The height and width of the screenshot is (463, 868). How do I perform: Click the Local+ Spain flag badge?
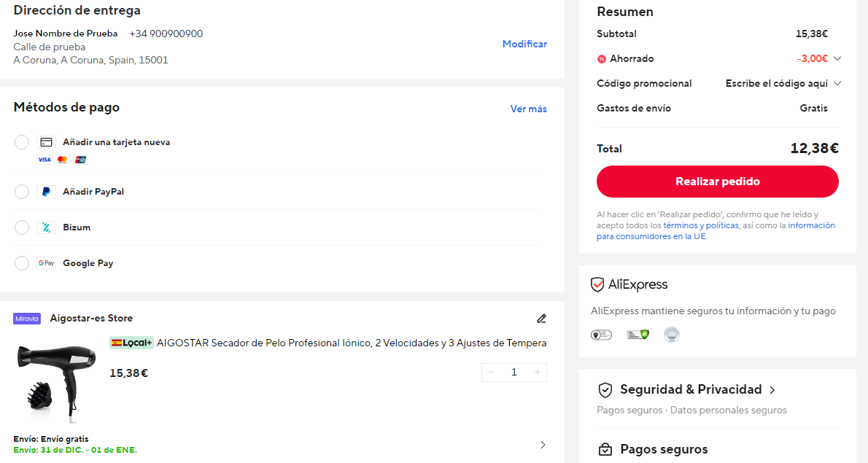coord(131,343)
